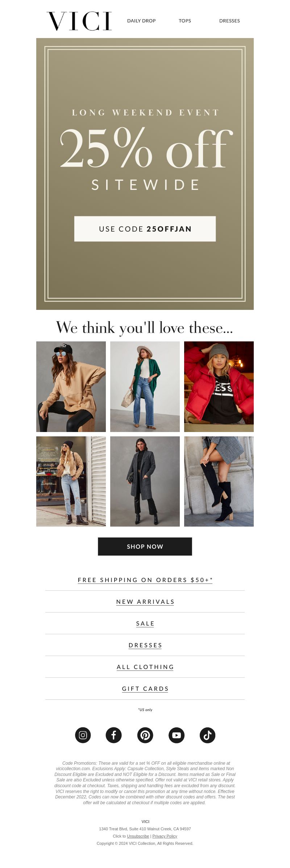The height and width of the screenshot is (868, 290).
Task: Click the Unsubscribe link in the footer
Action: coord(138,836)
